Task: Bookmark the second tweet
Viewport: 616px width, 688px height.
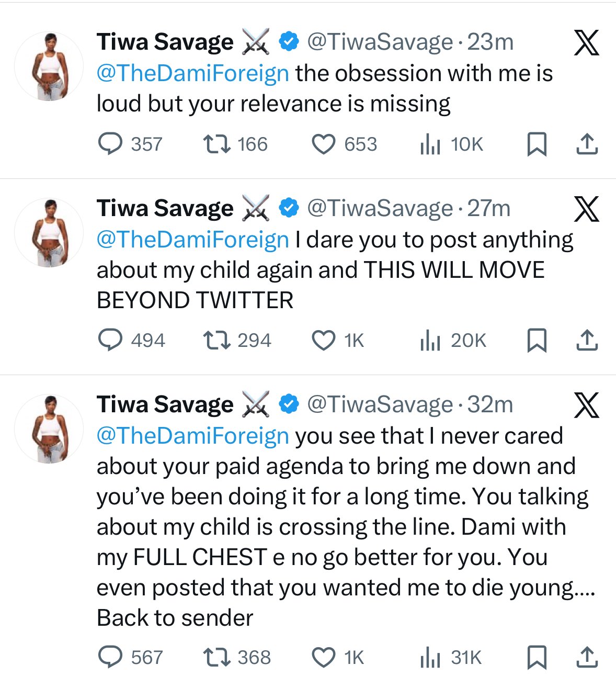Action: tap(537, 341)
